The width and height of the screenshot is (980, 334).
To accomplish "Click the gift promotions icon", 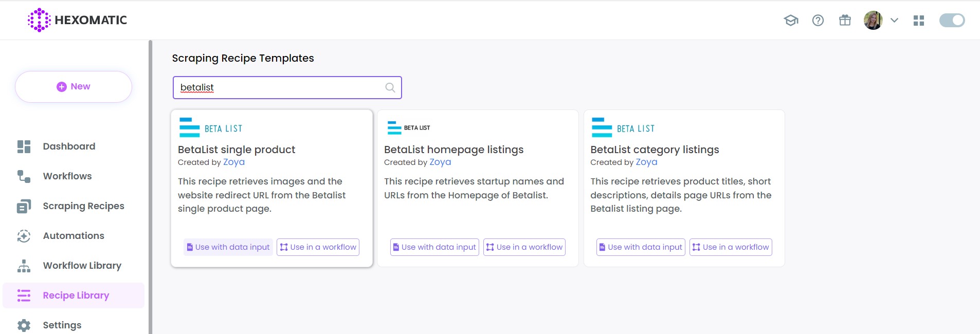I will (x=845, y=20).
